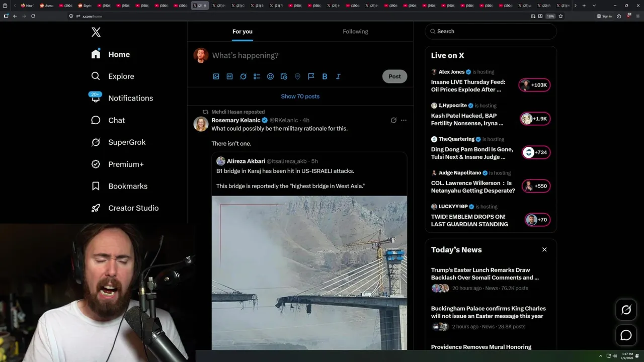Open Notifications in the sidebar
This screenshot has height=362, width=644.
[x=121, y=98]
